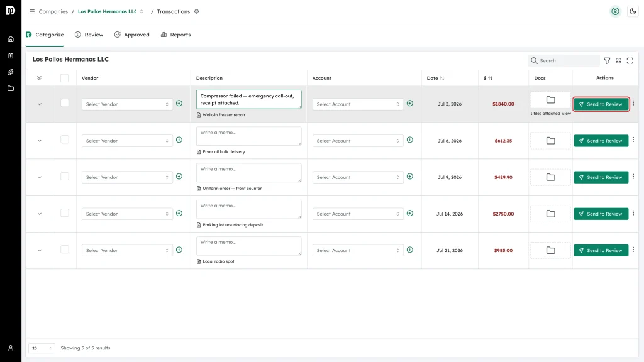Expand all rows with the header double chevron
This screenshot has width=644, height=362.
[x=39, y=78]
